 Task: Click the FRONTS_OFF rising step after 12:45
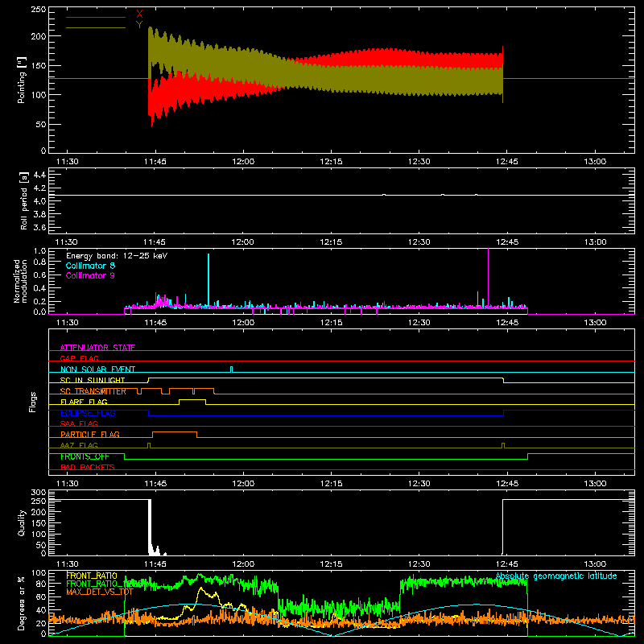click(528, 456)
